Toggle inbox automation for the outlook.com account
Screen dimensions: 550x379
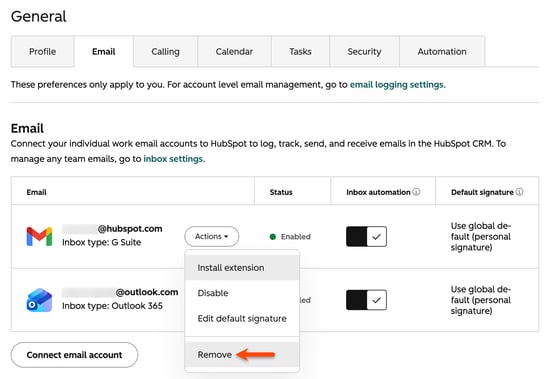click(366, 300)
